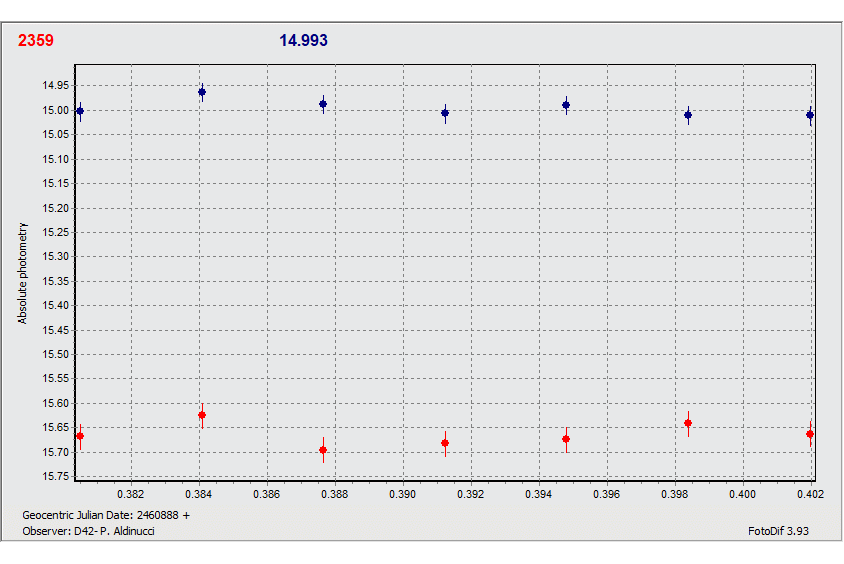Click the blue data point near 0.391

(445, 113)
